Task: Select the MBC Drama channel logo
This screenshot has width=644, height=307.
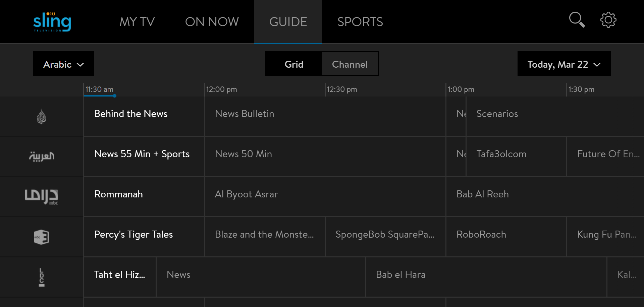Action: (x=42, y=197)
